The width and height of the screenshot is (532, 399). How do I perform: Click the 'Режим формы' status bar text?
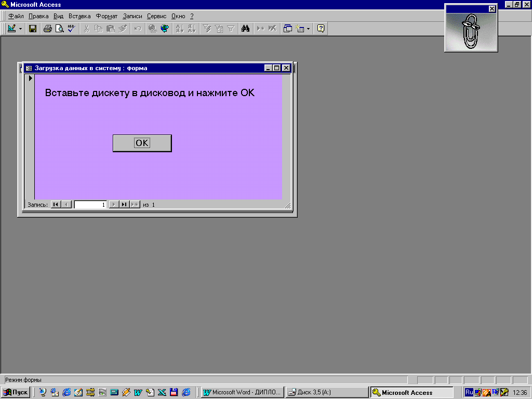click(23, 380)
